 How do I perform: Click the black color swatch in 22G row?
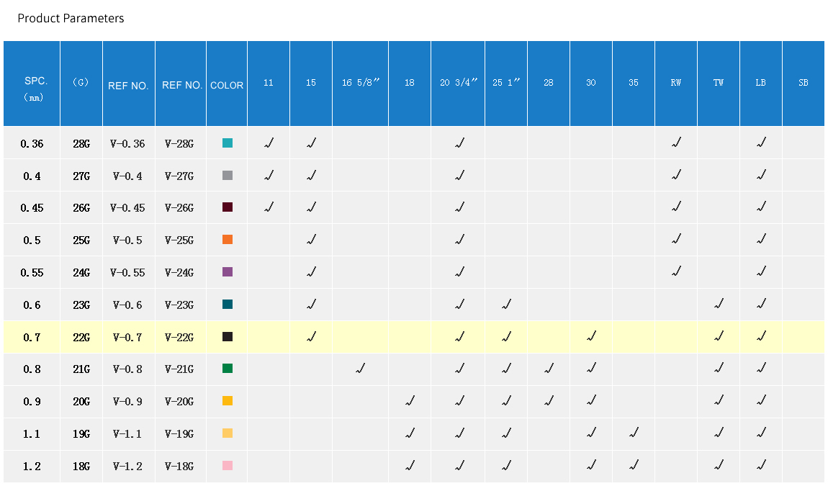pos(228,336)
